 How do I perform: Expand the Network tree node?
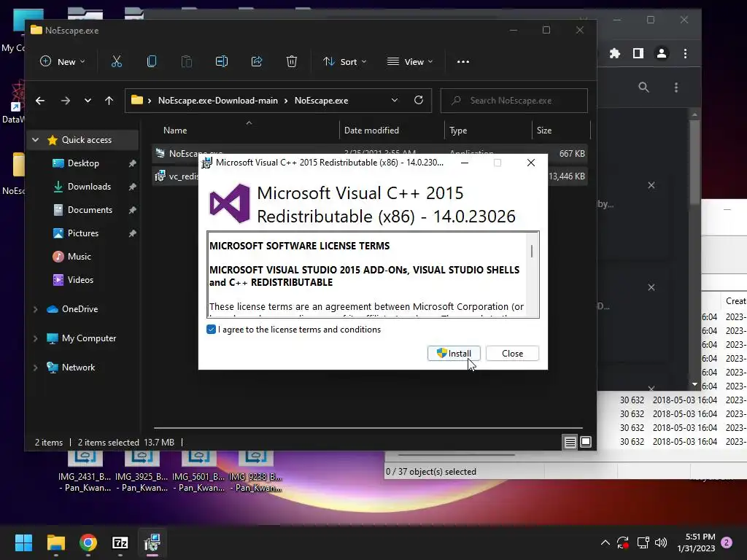pyautogui.click(x=35, y=367)
